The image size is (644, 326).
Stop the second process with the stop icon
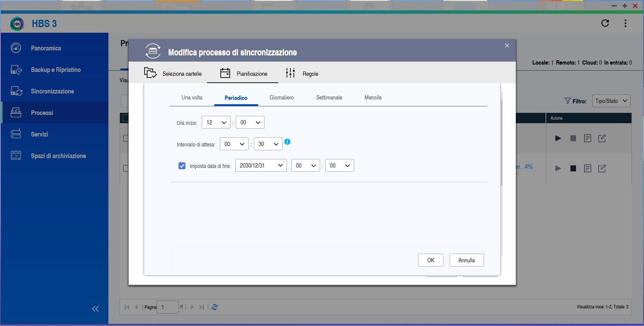click(x=573, y=168)
